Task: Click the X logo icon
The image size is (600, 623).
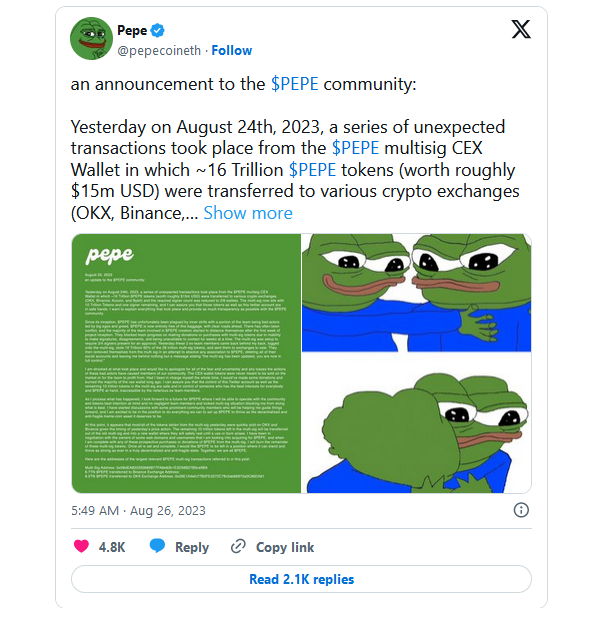Action: (x=521, y=31)
